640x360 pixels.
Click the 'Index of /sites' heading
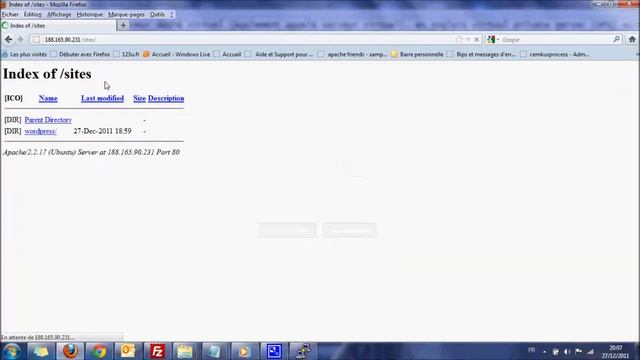pos(47,74)
